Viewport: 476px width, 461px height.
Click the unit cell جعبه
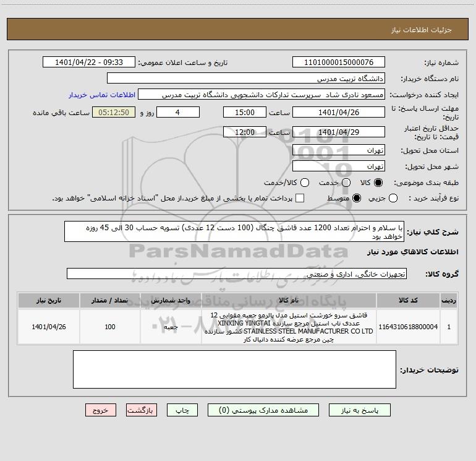point(171,327)
